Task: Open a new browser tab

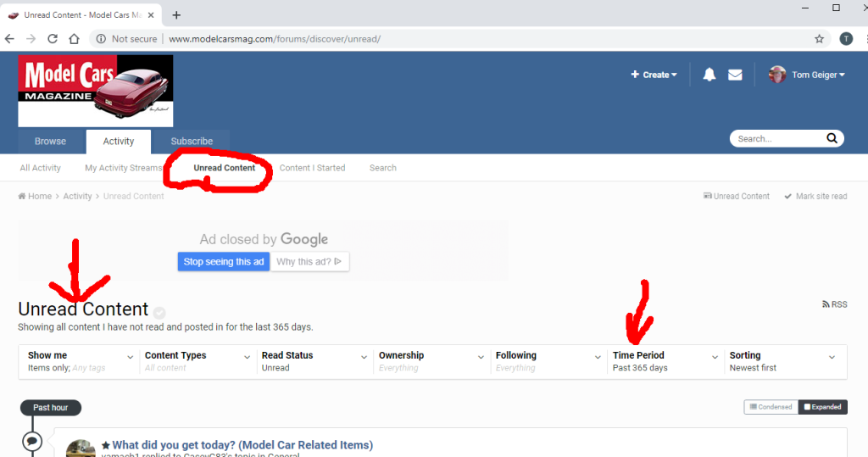Action: [176, 15]
